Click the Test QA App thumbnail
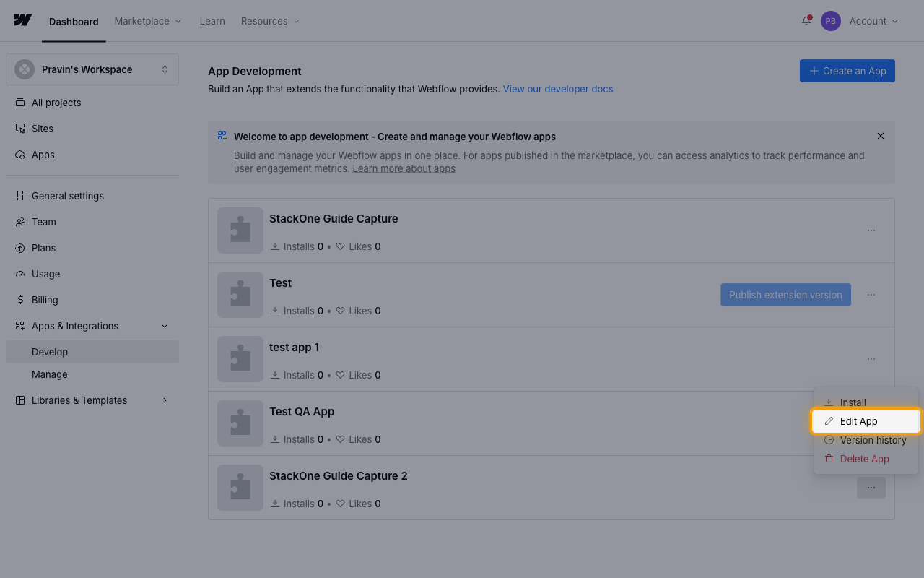Screen dimensions: 924x578 [x=240, y=423]
